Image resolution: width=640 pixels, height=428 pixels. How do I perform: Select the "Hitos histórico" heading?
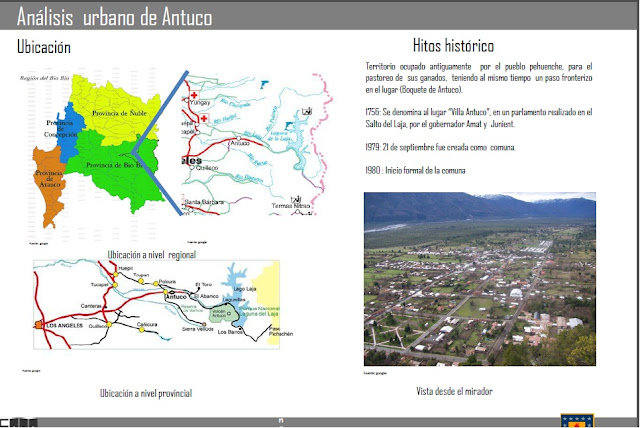tap(453, 45)
